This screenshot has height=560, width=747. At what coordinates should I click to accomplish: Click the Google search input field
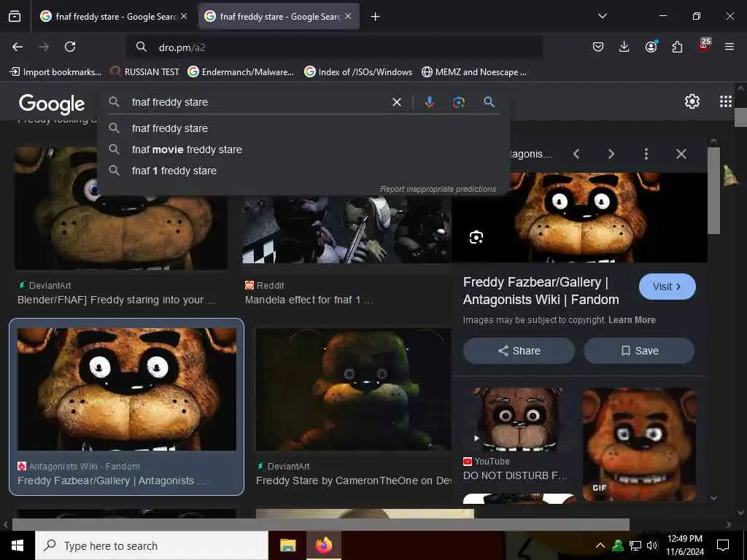click(258, 102)
